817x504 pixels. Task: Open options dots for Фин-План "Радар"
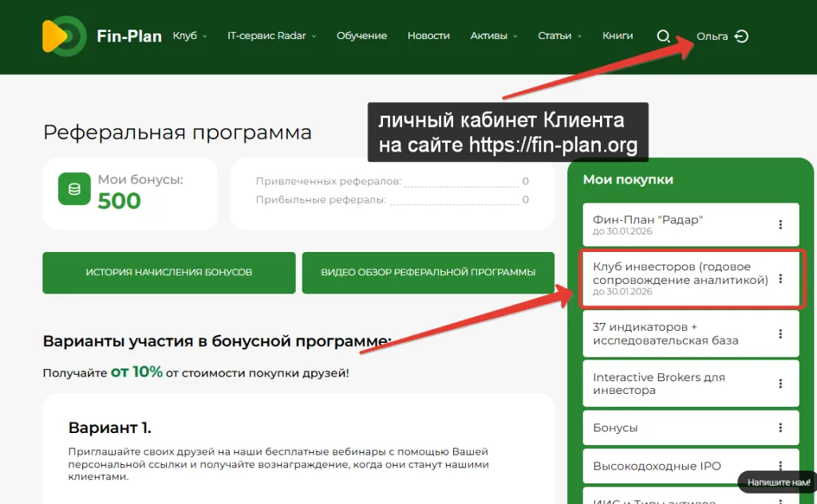point(780,225)
